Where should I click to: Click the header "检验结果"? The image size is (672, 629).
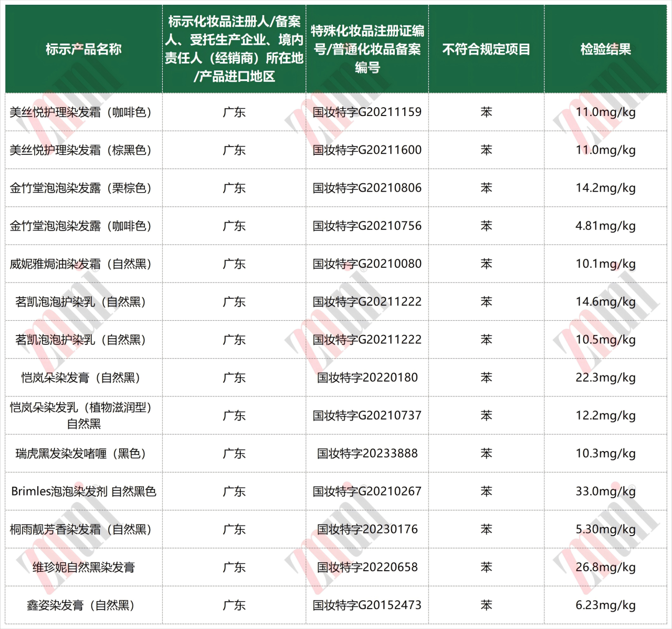[605, 49]
